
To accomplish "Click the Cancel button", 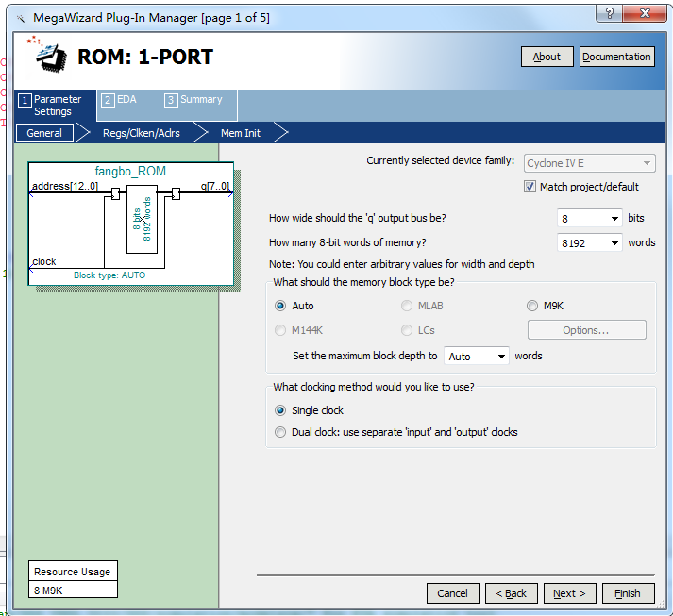I will (453, 593).
